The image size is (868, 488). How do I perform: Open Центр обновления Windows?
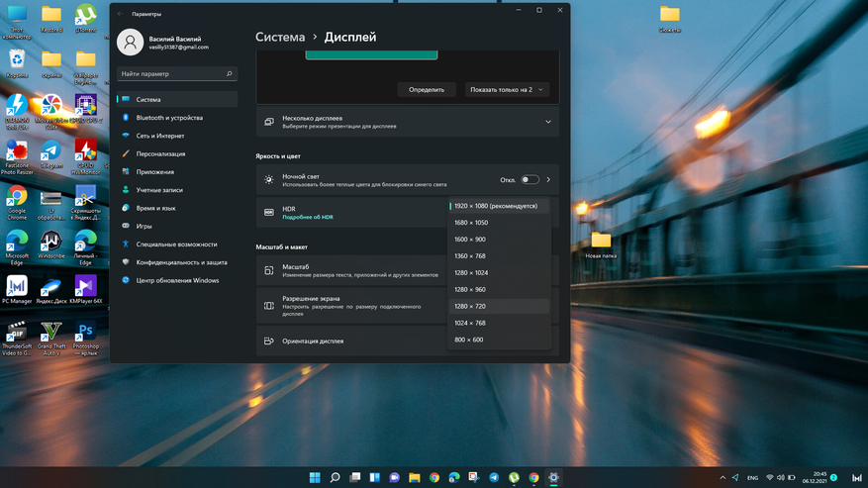point(177,280)
